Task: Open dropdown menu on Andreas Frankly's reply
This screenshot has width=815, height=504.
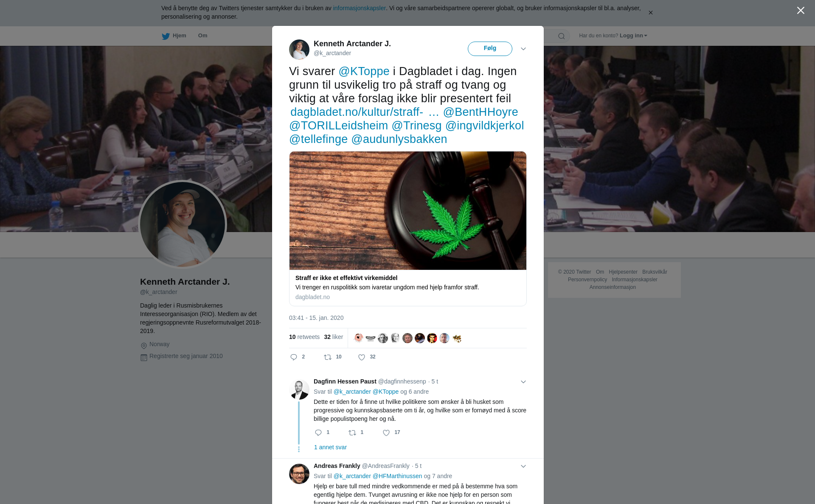Action: coord(523,466)
